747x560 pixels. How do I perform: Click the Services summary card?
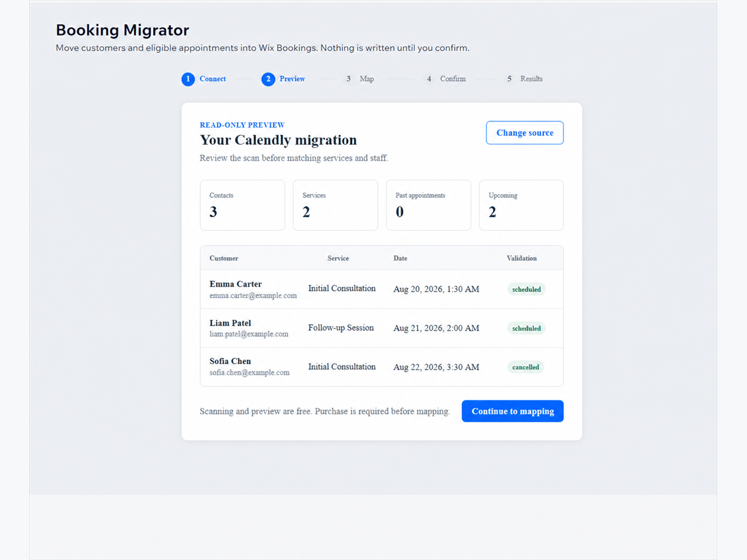click(x=336, y=205)
